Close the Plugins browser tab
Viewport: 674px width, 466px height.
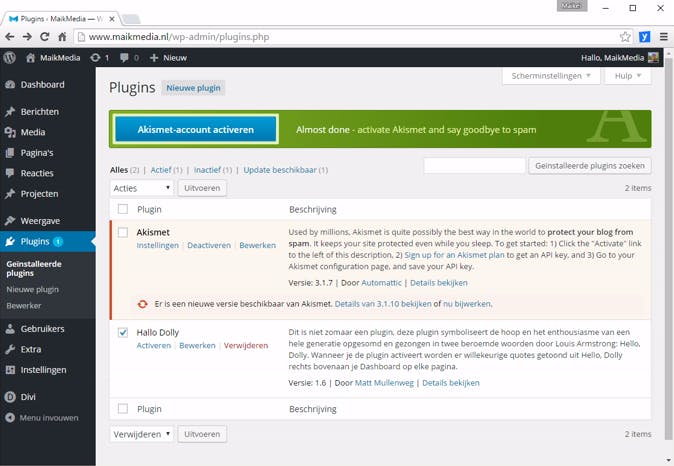pyautogui.click(x=112, y=19)
